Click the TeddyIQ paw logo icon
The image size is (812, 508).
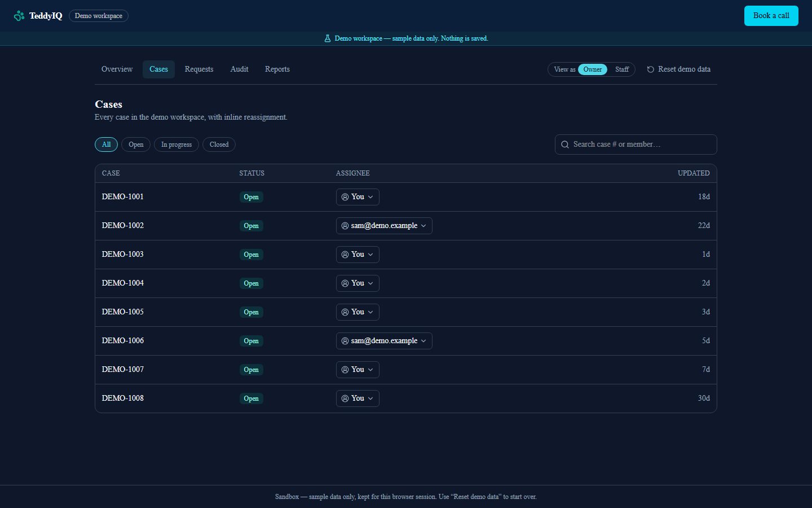(x=19, y=16)
